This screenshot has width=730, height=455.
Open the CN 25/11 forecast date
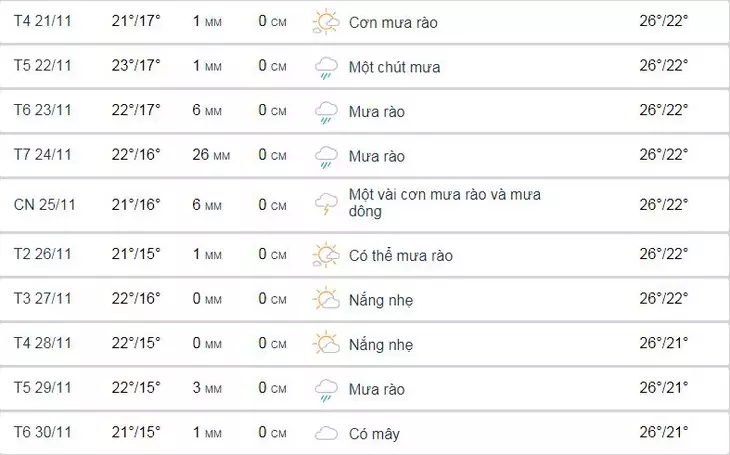pyautogui.click(x=45, y=204)
